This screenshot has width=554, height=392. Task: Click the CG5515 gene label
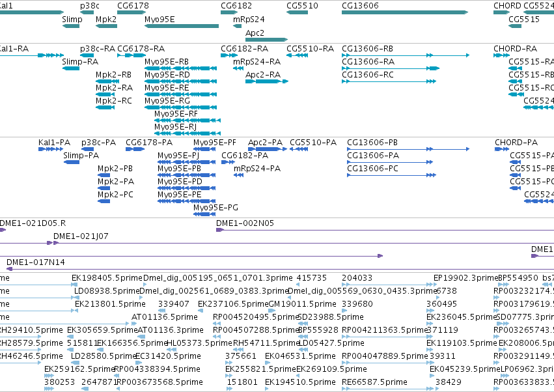pos(524,19)
